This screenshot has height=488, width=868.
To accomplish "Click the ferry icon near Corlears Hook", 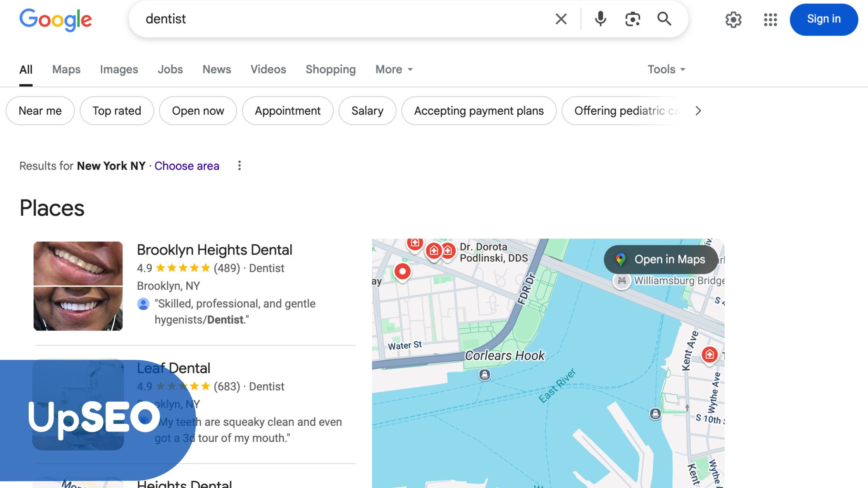I will [x=484, y=375].
